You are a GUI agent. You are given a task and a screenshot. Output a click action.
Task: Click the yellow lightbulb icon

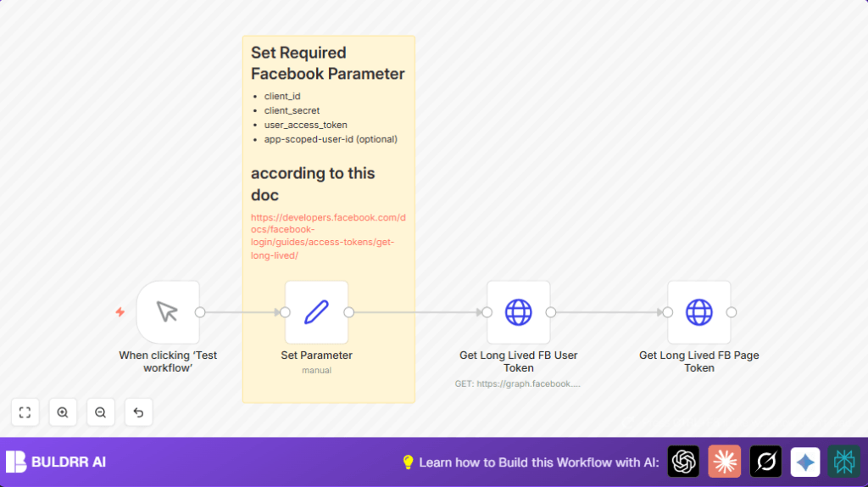pyautogui.click(x=408, y=462)
